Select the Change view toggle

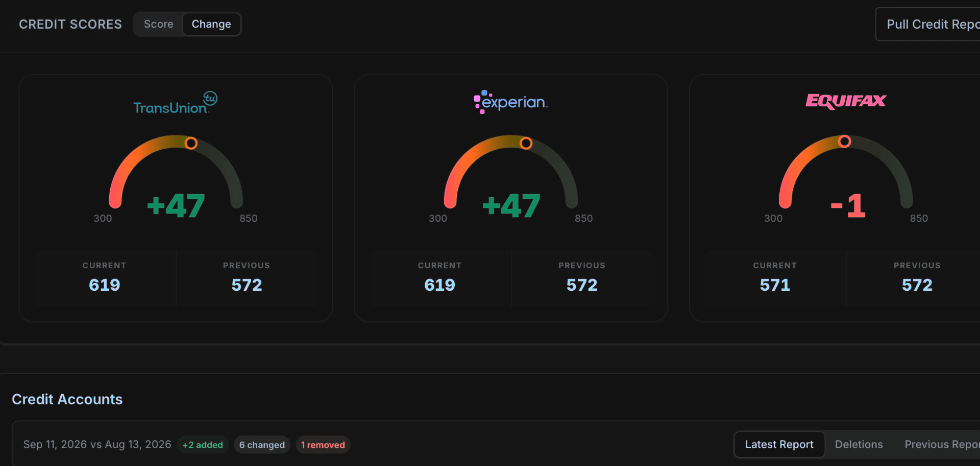211,24
